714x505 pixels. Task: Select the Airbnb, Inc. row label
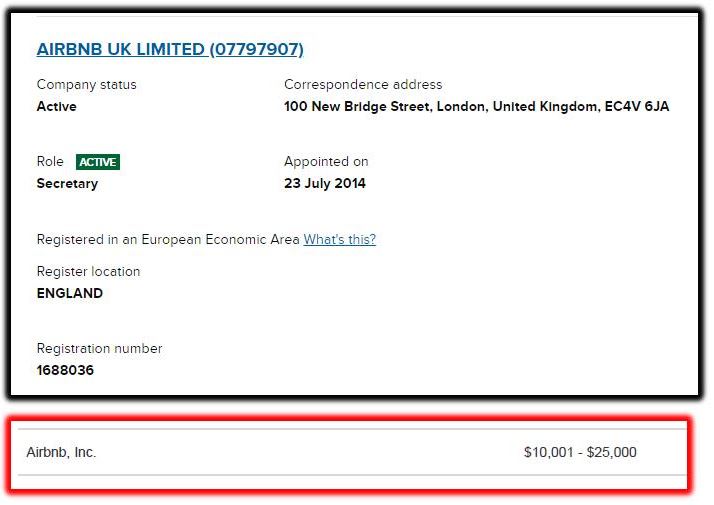coord(61,452)
